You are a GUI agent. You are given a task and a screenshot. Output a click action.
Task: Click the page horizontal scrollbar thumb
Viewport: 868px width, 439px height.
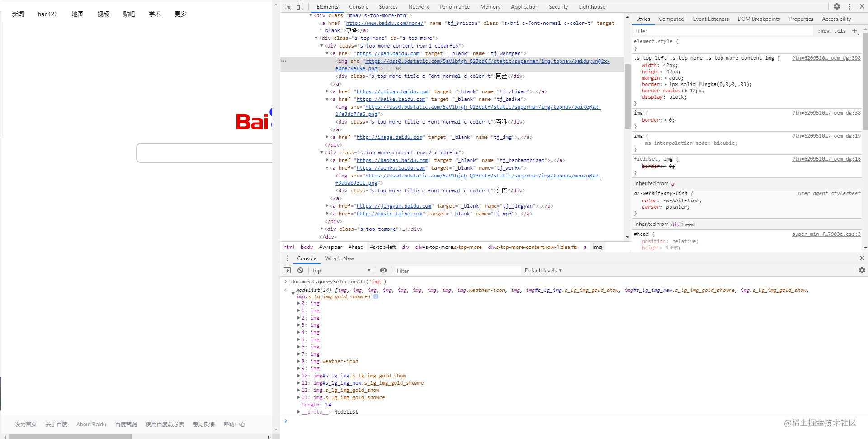point(70,437)
